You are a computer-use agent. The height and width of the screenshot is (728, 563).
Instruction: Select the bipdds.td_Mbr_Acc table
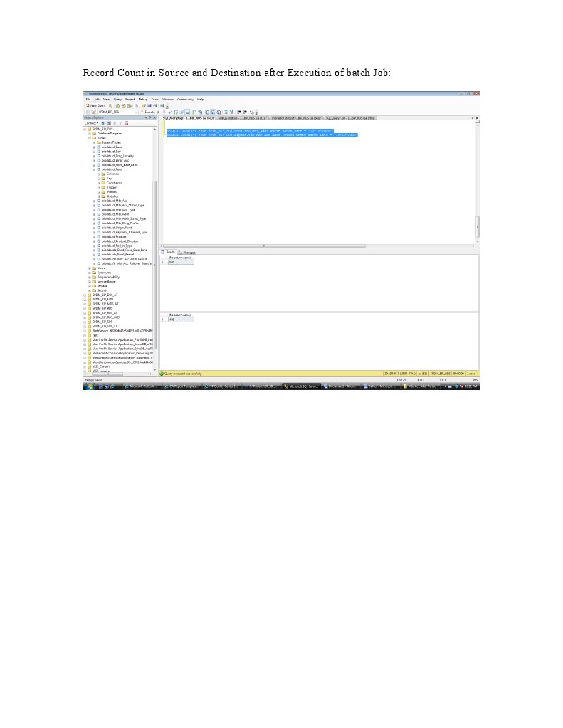pos(115,201)
